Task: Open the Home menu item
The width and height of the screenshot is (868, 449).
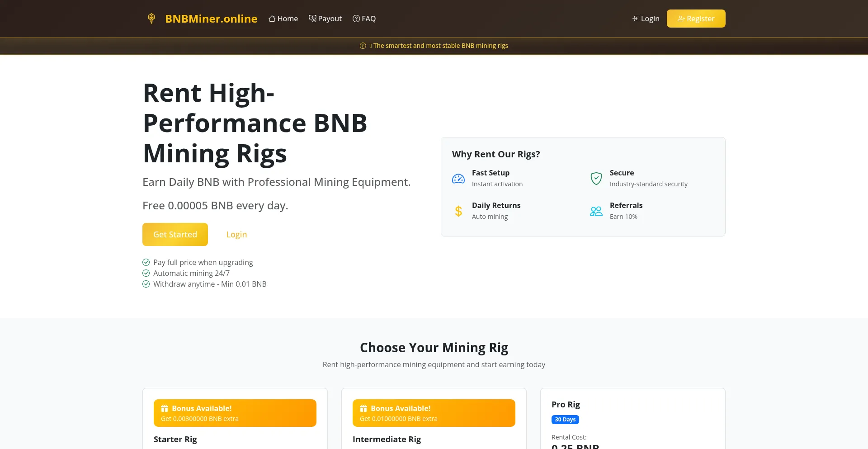Action: click(x=283, y=19)
